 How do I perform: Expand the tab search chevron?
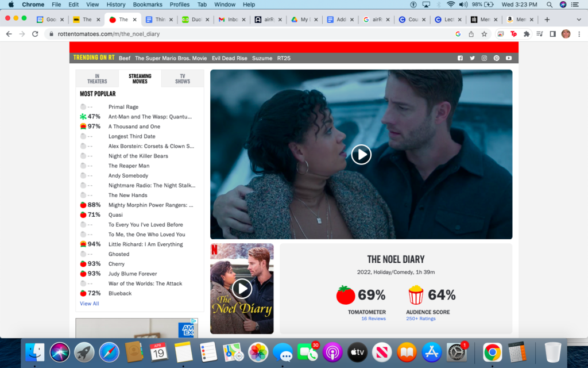click(579, 20)
